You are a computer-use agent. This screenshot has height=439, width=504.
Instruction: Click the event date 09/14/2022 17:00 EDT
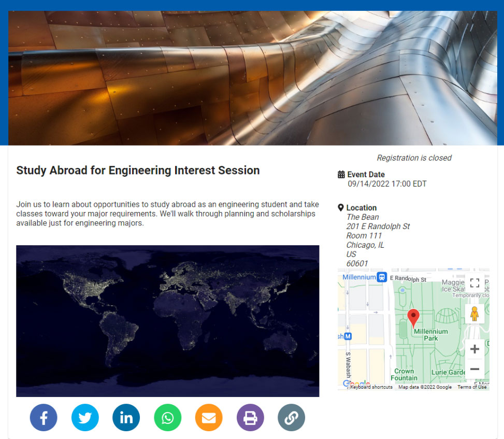387,183
